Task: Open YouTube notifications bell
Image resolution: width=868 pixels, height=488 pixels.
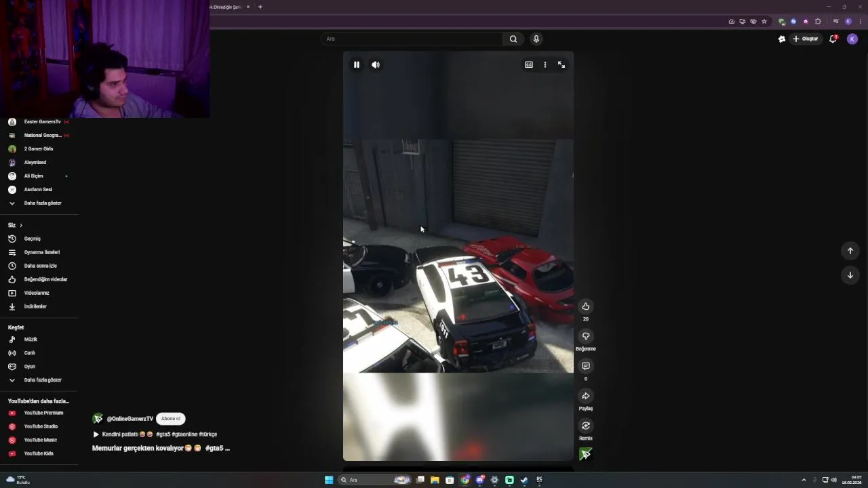Action: pos(833,39)
